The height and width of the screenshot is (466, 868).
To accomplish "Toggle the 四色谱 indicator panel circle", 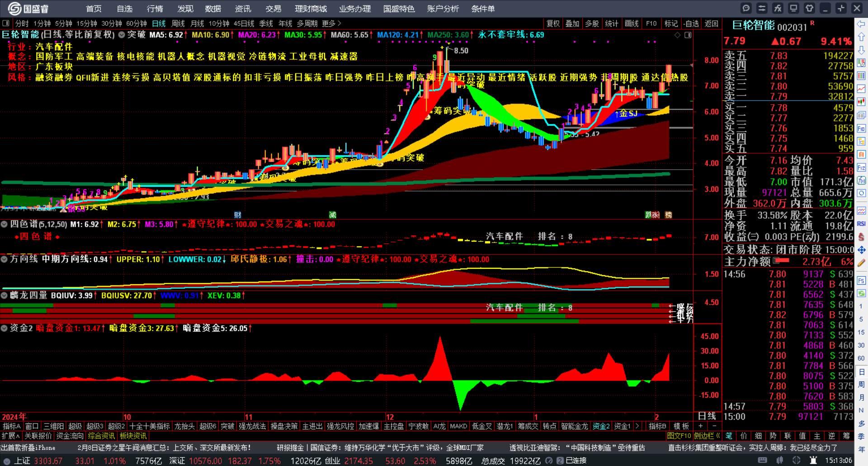I will tap(4, 224).
